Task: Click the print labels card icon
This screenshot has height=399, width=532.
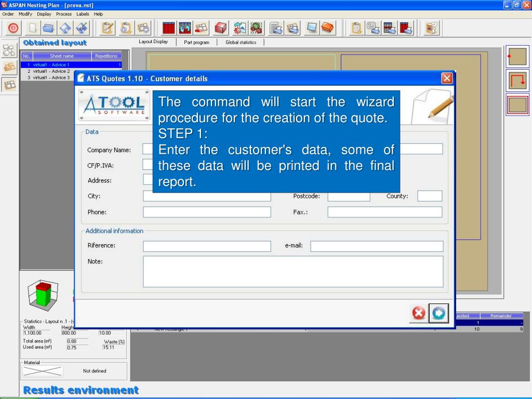Action: [x=373, y=28]
